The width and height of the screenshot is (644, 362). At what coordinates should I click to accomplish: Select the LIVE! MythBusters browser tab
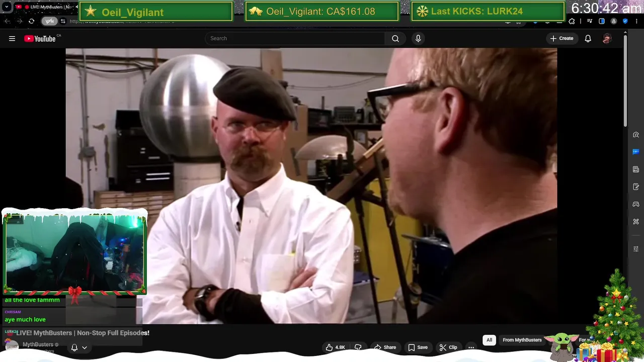point(46,7)
